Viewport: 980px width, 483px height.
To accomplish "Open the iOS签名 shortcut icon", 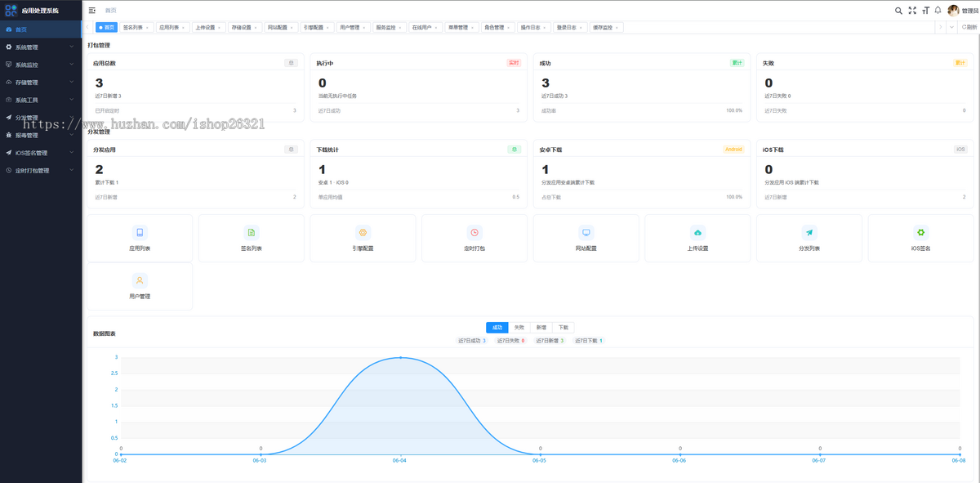I will pos(920,232).
